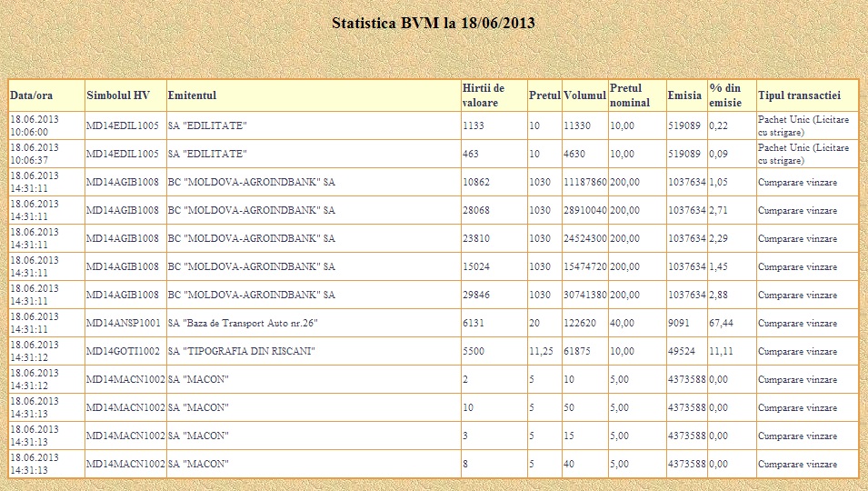Select the Tipul transactiei column header
This screenshot has width=868, height=491.
click(x=799, y=95)
